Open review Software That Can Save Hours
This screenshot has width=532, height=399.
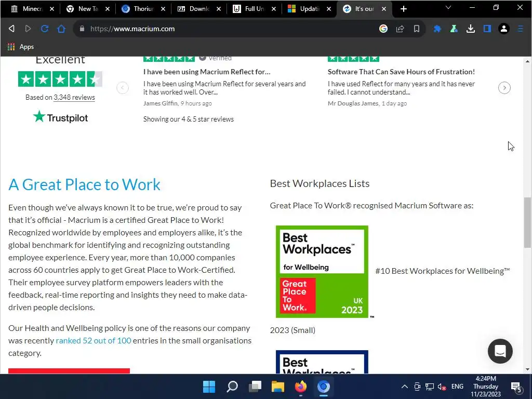401,72
